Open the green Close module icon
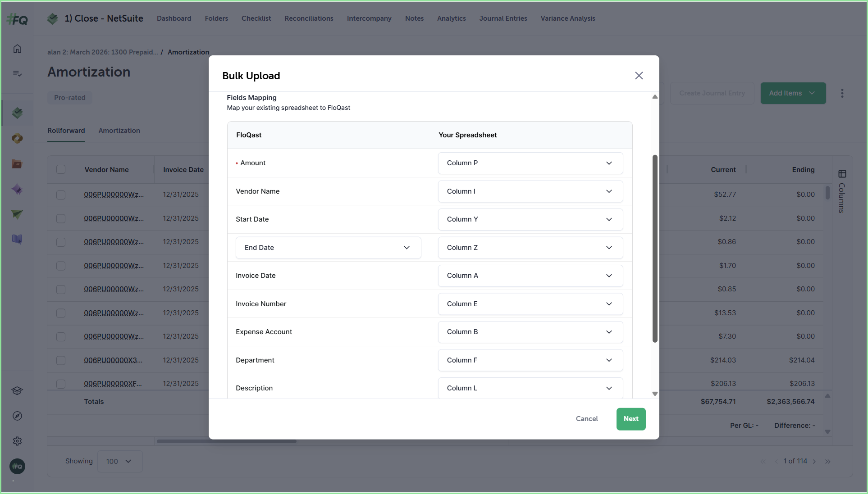The image size is (868, 494). (x=17, y=113)
